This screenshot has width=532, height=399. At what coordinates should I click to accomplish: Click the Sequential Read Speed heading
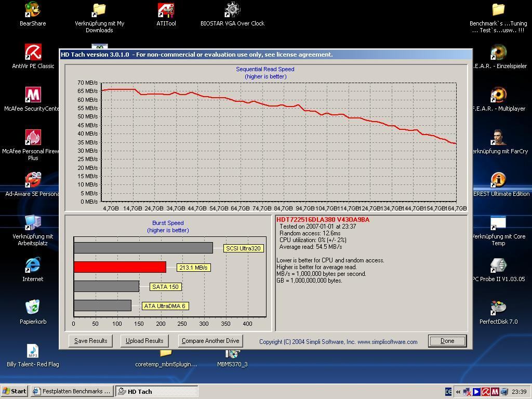(x=265, y=69)
